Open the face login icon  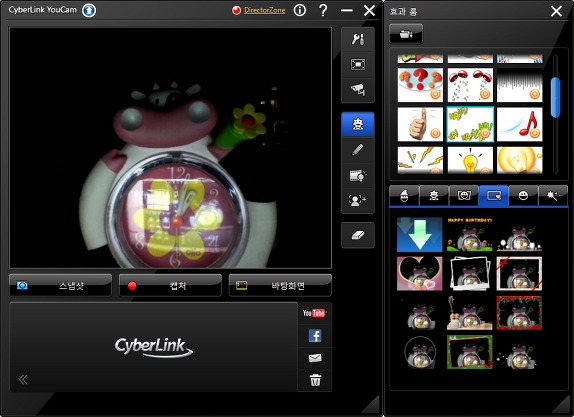pyautogui.click(x=358, y=200)
